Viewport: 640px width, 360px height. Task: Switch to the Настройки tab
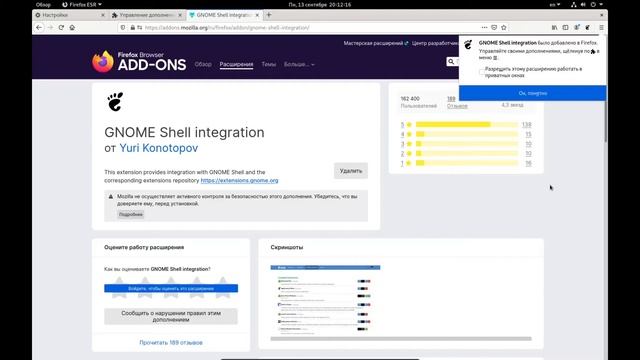[x=69, y=15]
